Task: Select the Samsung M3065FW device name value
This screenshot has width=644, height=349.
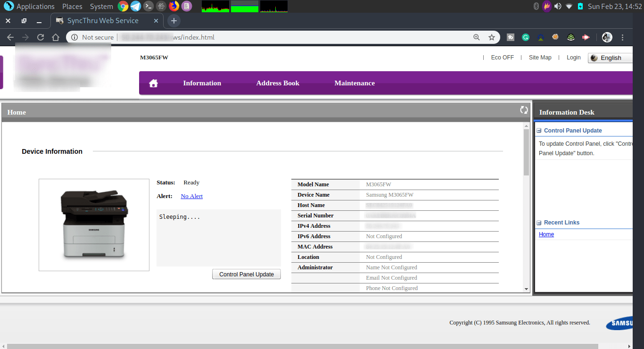Action: pyautogui.click(x=389, y=195)
